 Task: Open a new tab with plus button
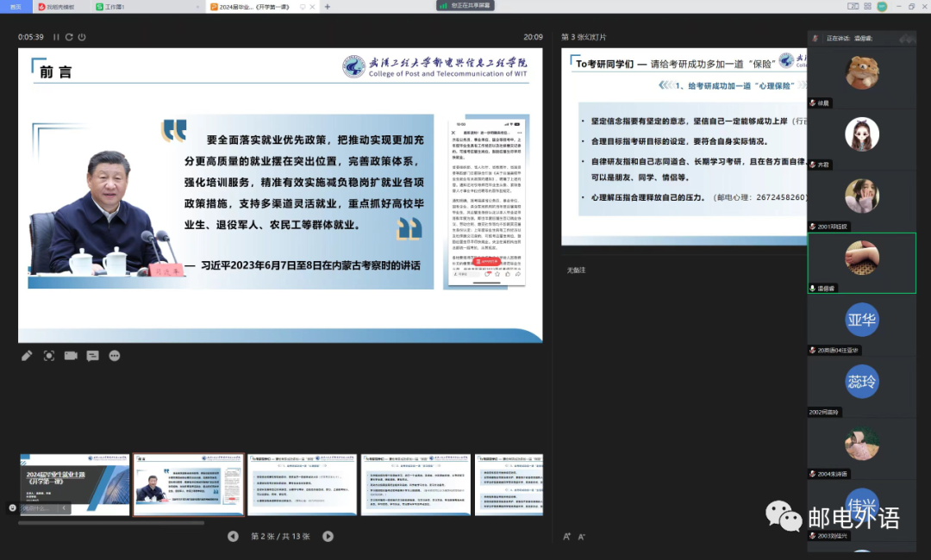point(327,6)
